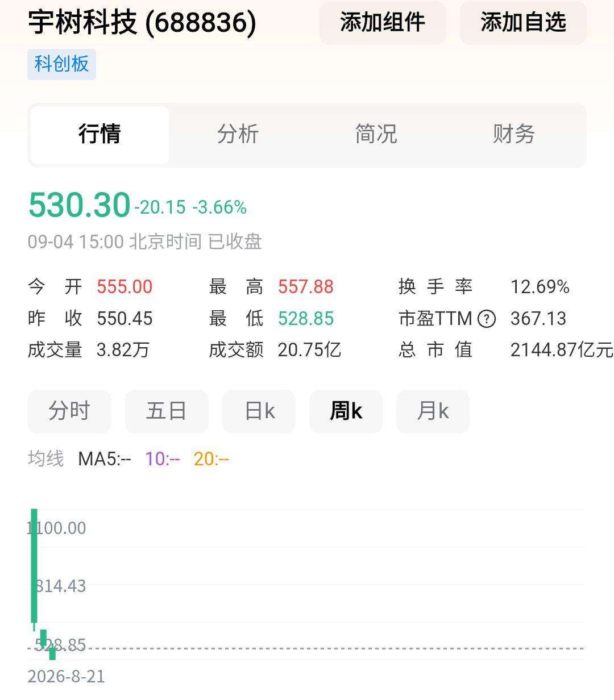614x700 pixels.
Task: Click the price change -20.15
Action: tap(160, 207)
